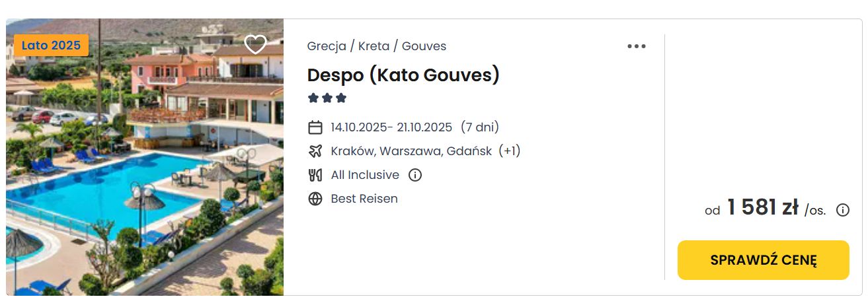Screen dimensions: 868x307
Task: Select the Kreta breadcrumb link
Action: click(374, 46)
